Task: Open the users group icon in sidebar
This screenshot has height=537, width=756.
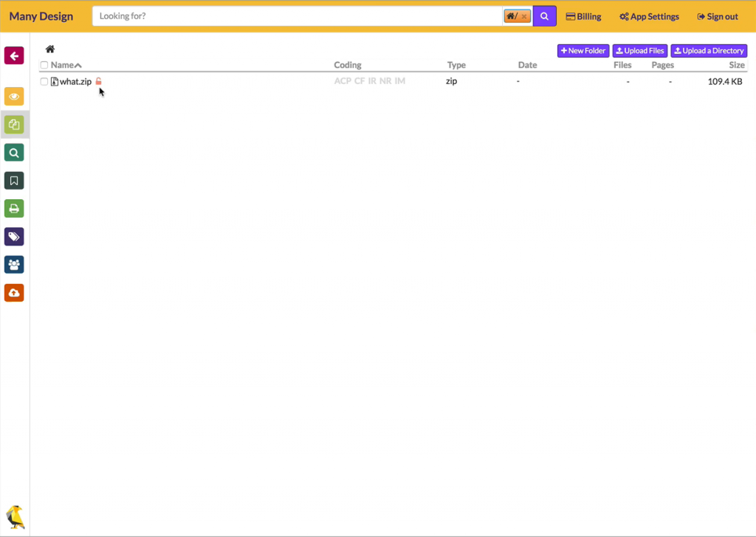Action: (14, 265)
